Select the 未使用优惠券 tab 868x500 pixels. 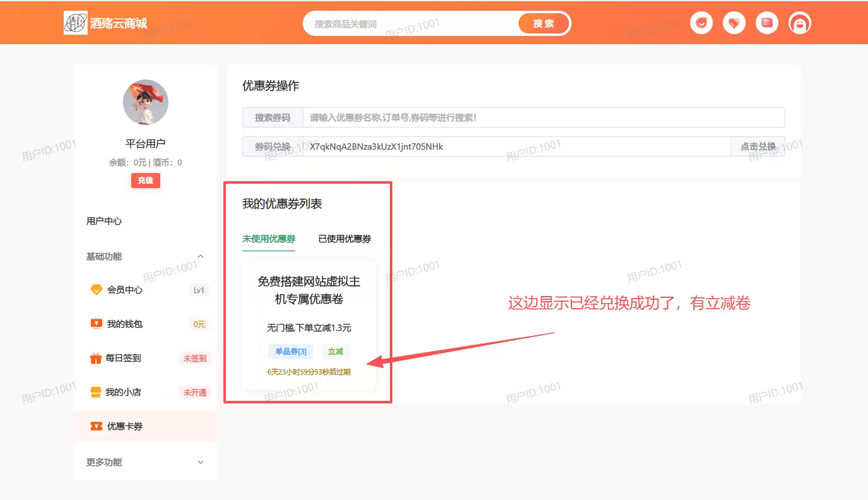click(268, 239)
